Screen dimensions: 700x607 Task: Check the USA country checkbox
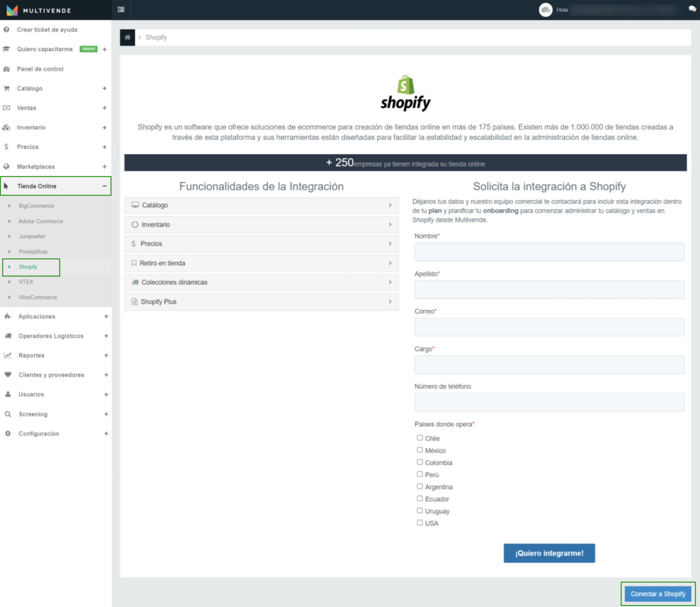pyautogui.click(x=420, y=523)
